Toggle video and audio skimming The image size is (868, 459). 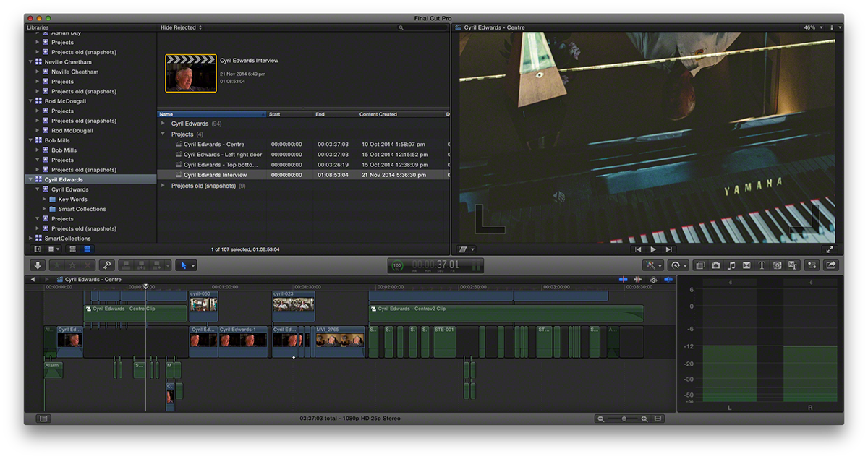click(x=624, y=280)
